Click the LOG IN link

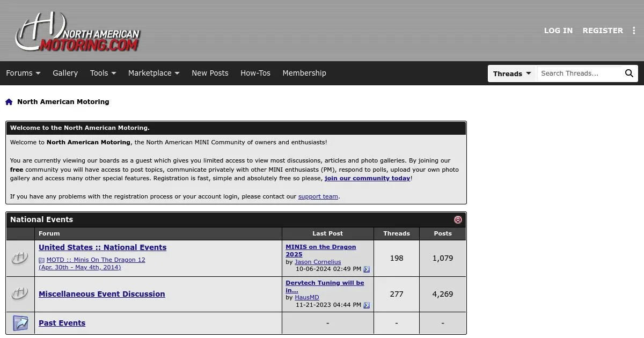558,31
